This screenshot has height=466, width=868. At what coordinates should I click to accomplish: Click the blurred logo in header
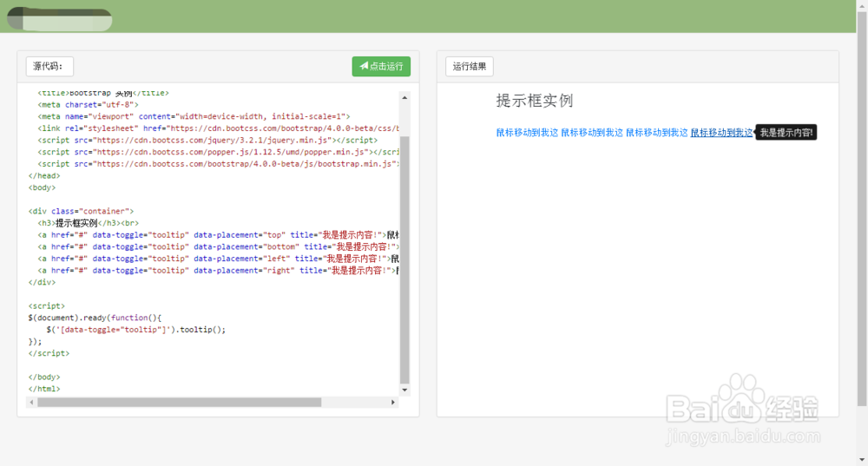pos(59,18)
